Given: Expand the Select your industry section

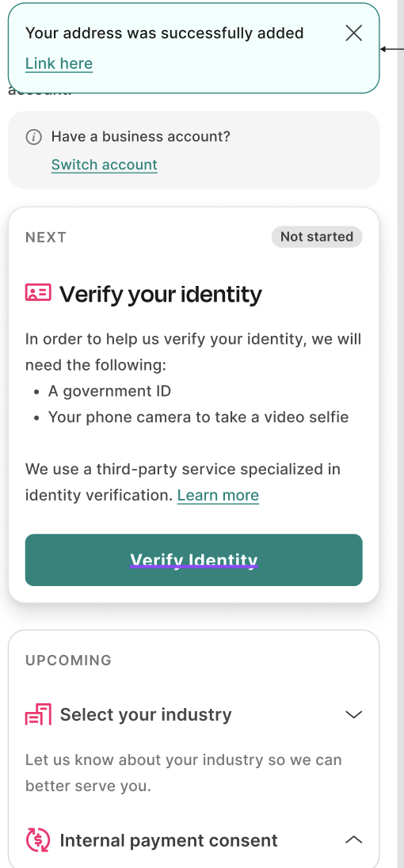Looking at the screenshot, I should 353,714.
